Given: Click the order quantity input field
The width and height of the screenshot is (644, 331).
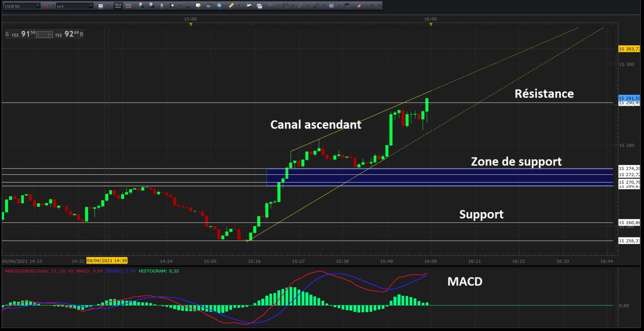Looking at the screenshot, I should [x=43, y=35].
